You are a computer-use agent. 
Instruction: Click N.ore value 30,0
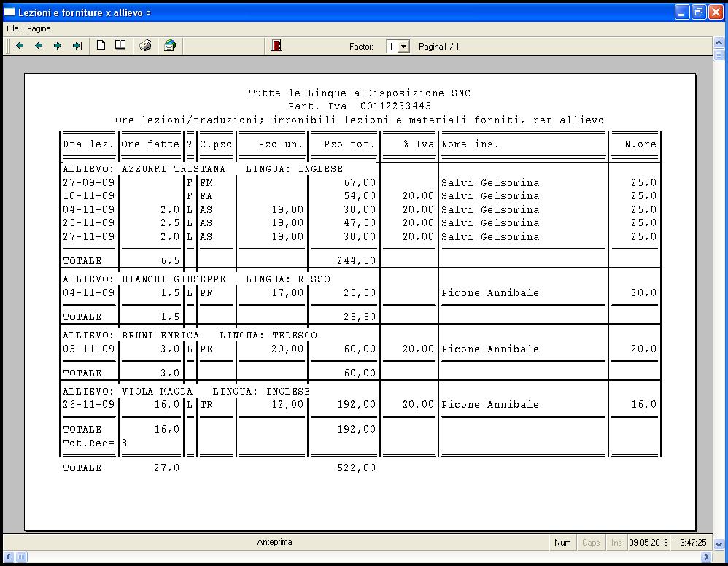tap(643, 293)
